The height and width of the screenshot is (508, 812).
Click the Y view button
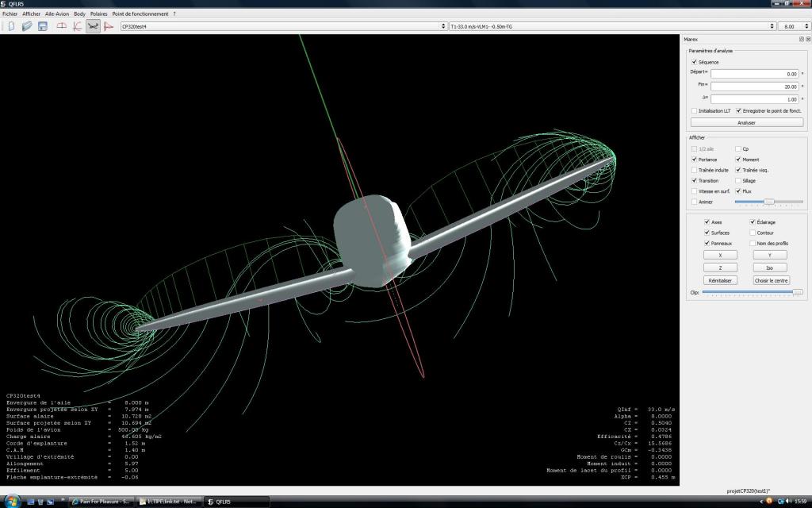click(769, 255)
